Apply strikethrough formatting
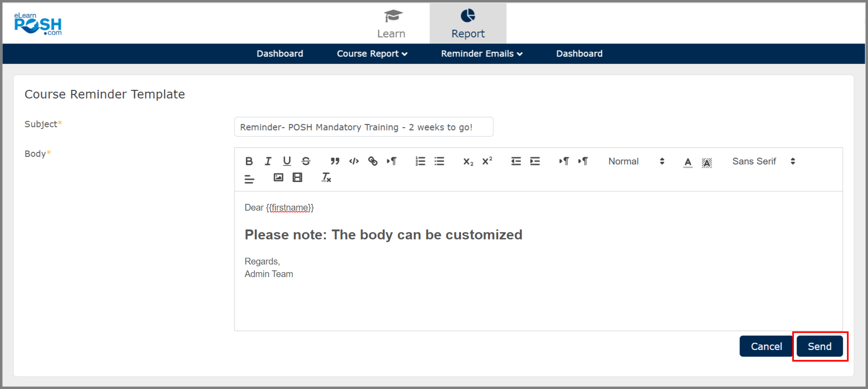The image size is (868, 389). [x=306, y=161]
